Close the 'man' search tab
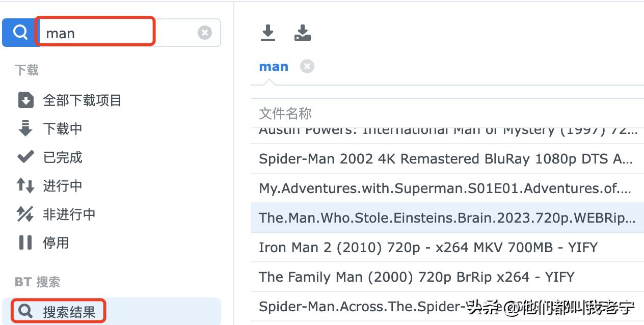The width and height of the screenshot is (644, 325). tap(307, 67)
